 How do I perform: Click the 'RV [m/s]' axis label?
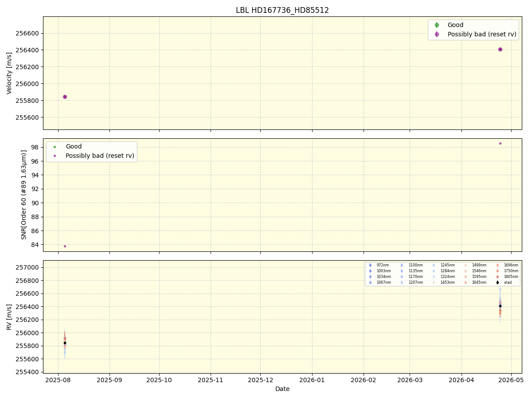pyautogui.click(x=9, y=317)
